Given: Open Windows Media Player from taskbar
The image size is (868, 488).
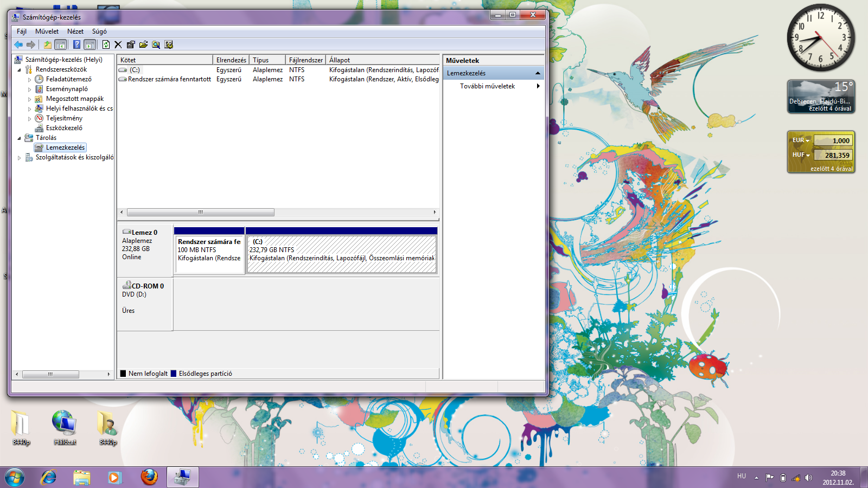Looking at the screenshot, I should click(114, 477).
